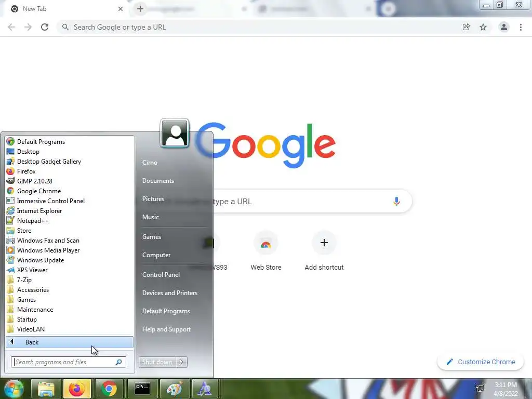This screenshot has height=399, width=532.
Task: Focus the Search programs and files box
Action: tap(69, 362)
